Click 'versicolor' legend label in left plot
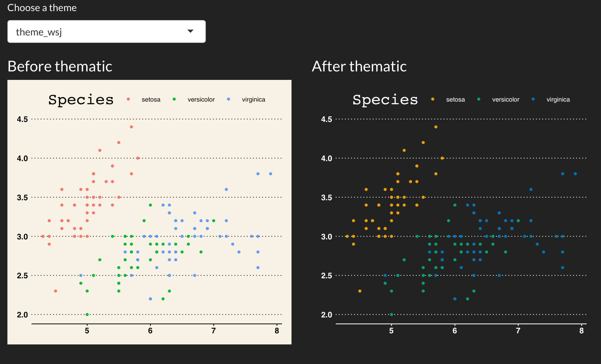The image size is (601, 364). [x=201, y=99]
